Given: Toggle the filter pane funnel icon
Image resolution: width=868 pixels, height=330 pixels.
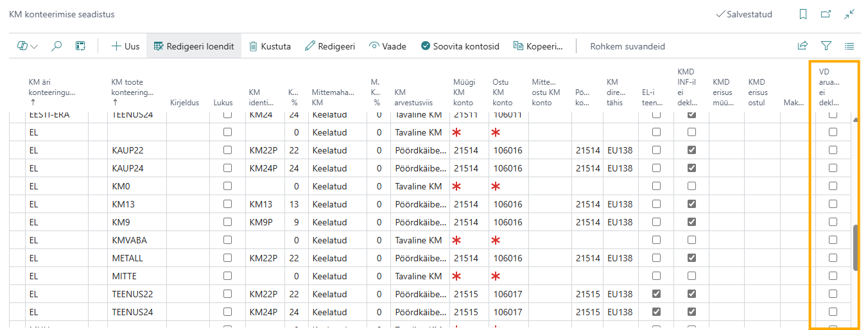Looking at the screenshot, I should tap(826, 46).
